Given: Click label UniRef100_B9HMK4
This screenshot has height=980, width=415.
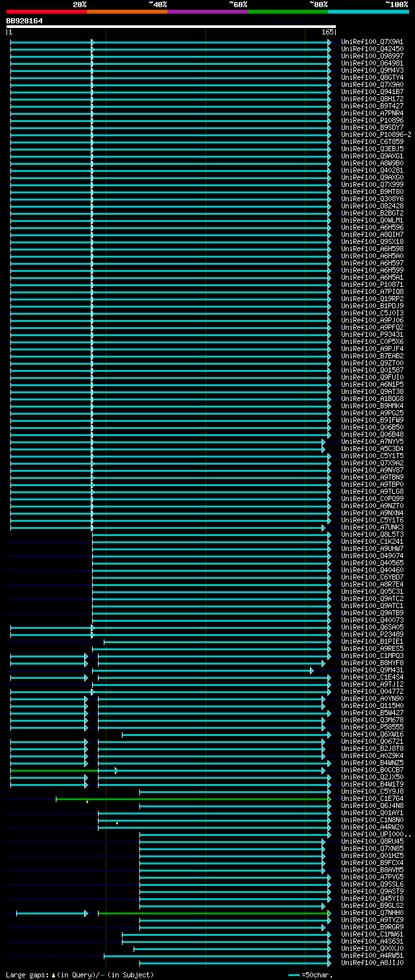Looking at the screenshot, I should 372,406.
